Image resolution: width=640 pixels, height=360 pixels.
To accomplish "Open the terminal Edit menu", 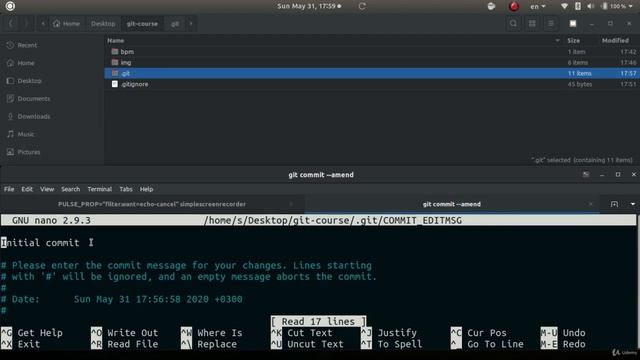I will click(27, 189).
